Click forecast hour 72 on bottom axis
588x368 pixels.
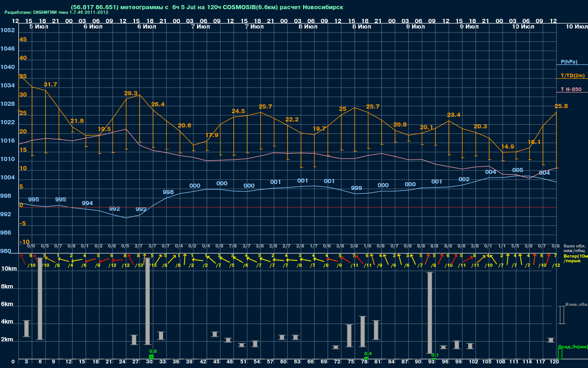point(337,362)
